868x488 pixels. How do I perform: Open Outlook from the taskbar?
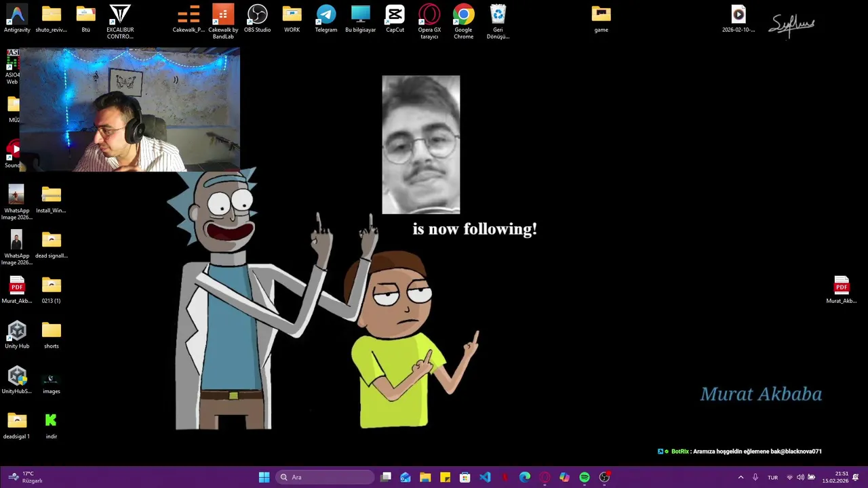[x=406, y=477]
